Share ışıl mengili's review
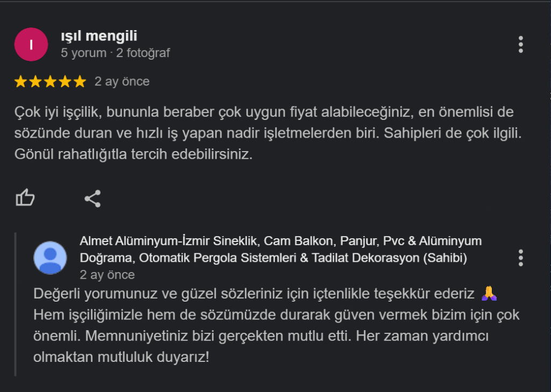This screenshot has height=392, width=551. point(93,198)
